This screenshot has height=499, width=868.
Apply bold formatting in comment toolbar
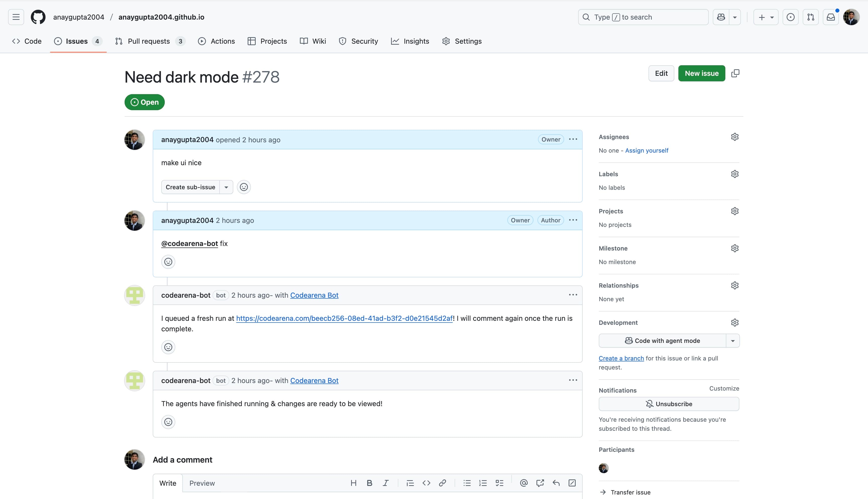369,483
